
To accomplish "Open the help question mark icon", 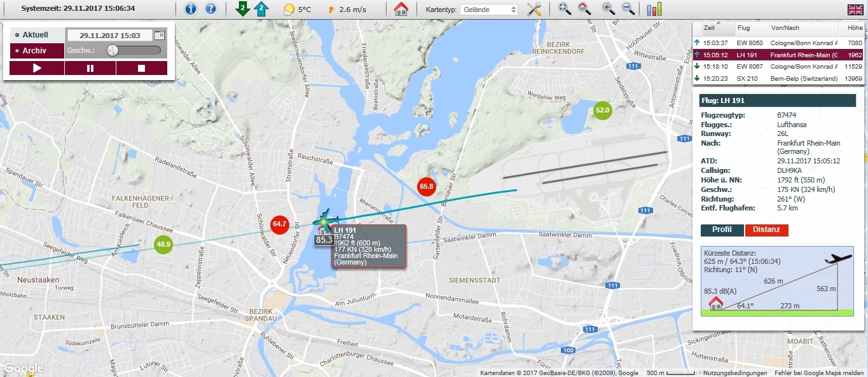I will [210, 9].
